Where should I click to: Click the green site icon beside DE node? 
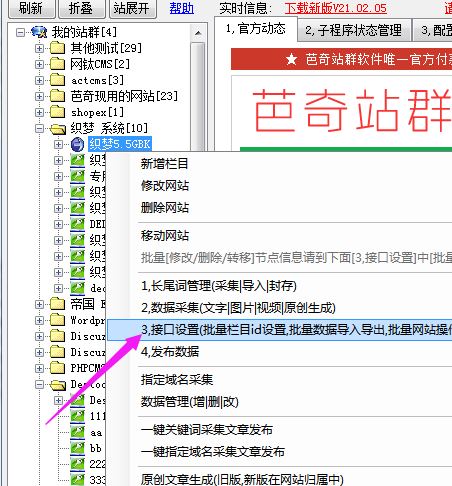(77, 224)
